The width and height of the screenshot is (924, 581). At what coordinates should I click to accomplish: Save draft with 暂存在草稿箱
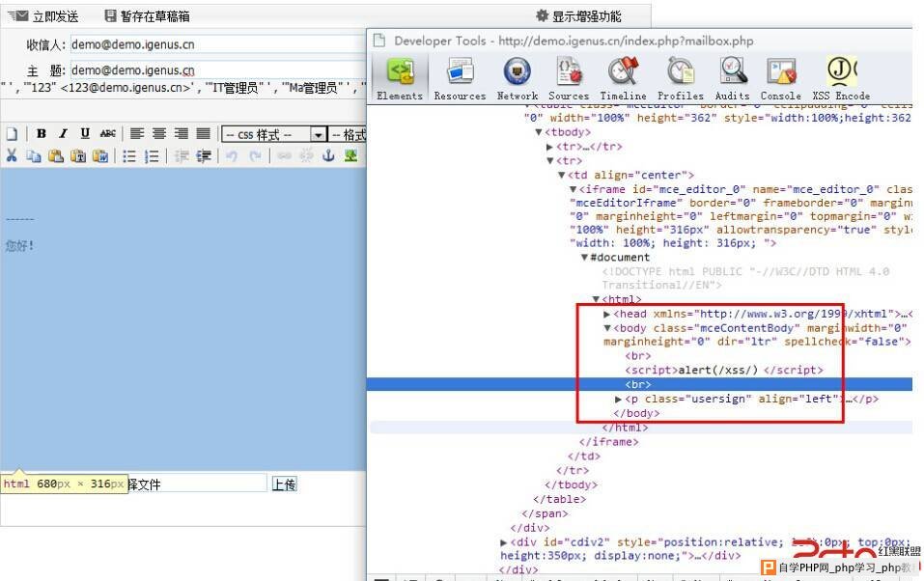(x=147, y=16)
